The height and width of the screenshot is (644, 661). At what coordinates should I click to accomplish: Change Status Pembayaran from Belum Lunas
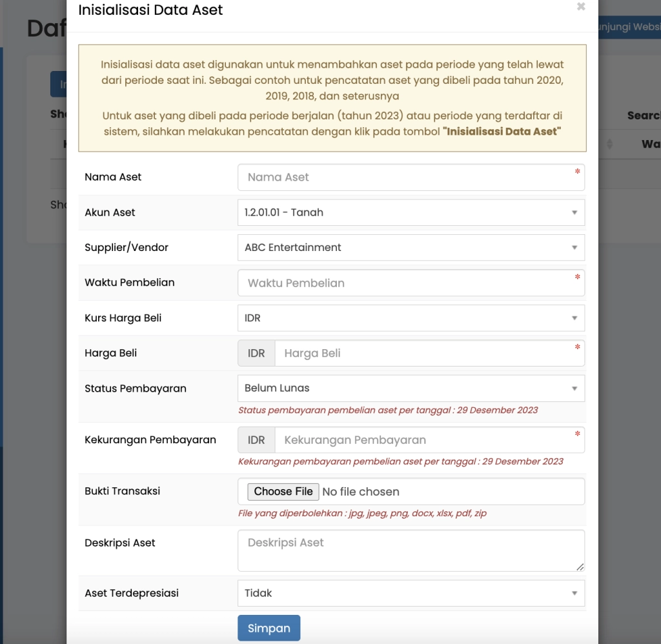tap(411, 388)
